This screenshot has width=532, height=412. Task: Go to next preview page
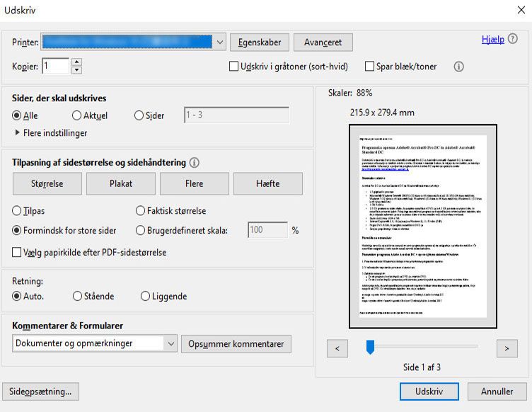point(507,348)
